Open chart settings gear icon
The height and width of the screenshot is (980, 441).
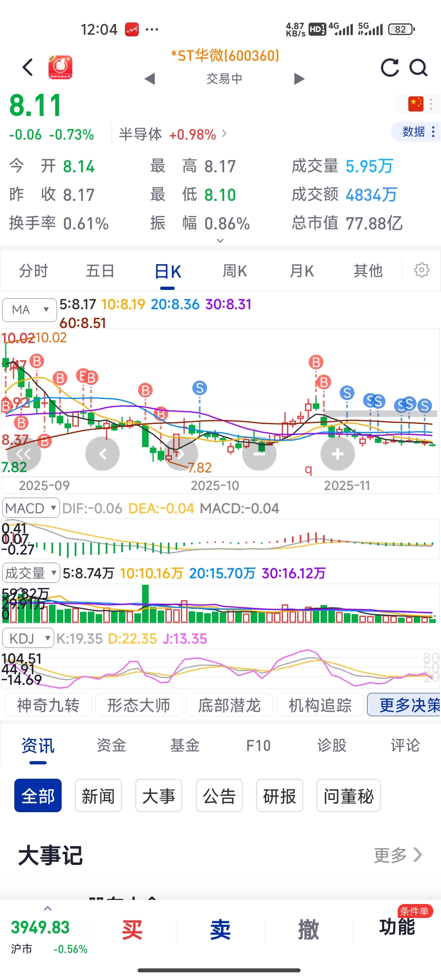(422, 270)
